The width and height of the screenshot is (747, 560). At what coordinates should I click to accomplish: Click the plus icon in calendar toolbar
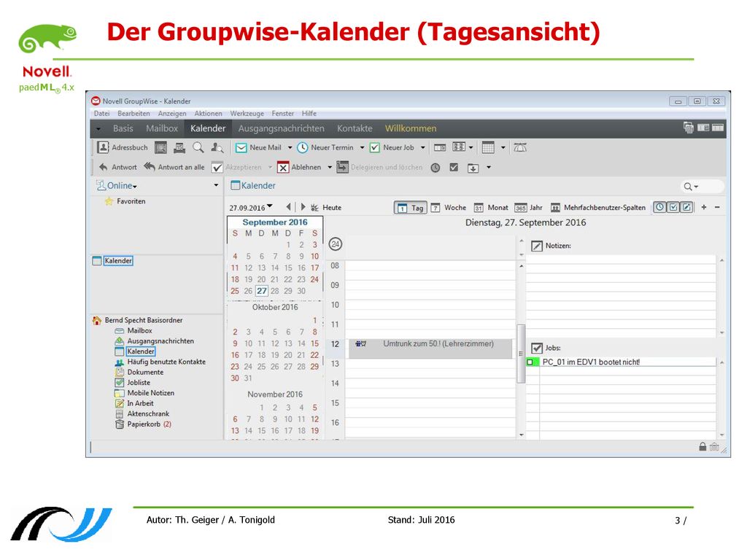[x=704, y=207]
